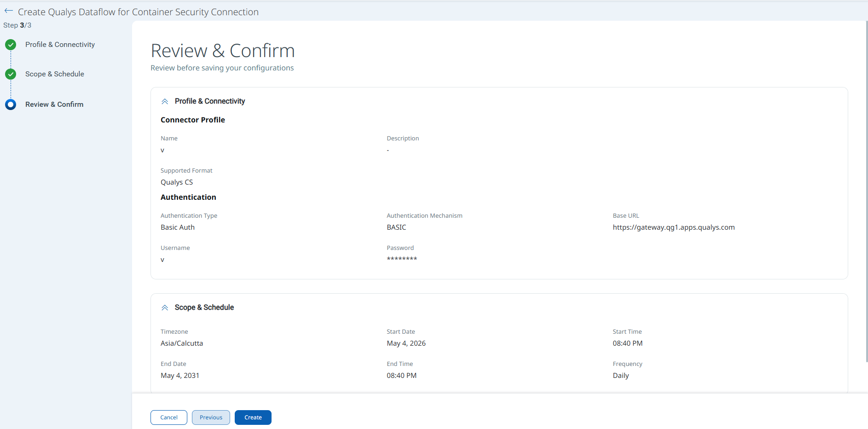Click the 'End Time' label
The height and width of the screenshot is (429, 868).
click(x=400, y=364)
